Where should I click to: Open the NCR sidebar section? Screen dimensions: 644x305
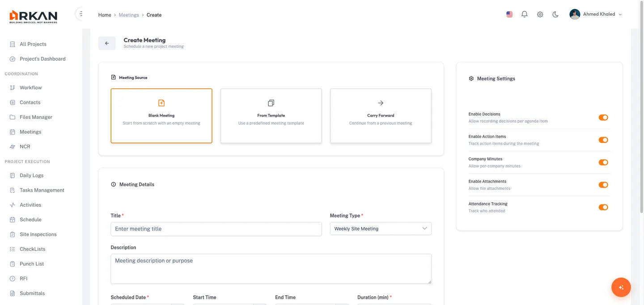pyautogui.click(x=25, y=146)
